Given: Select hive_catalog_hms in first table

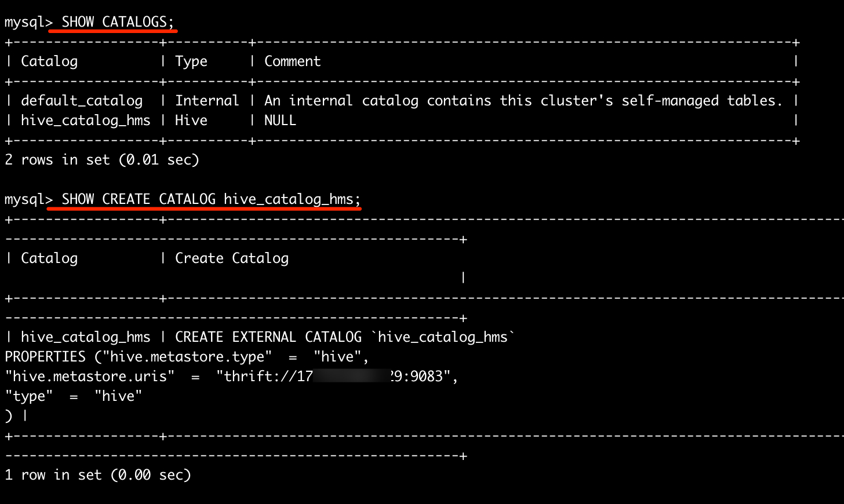Looking at the screenshot, I should tap(86, 120).
